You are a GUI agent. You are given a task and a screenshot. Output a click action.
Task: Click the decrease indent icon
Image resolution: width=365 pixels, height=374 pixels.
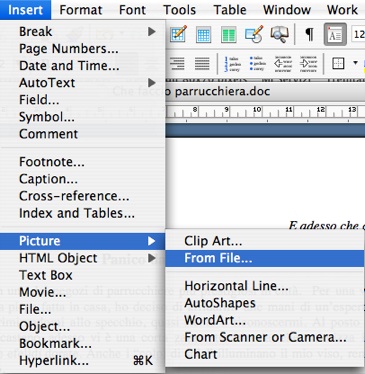click(283, 63)
